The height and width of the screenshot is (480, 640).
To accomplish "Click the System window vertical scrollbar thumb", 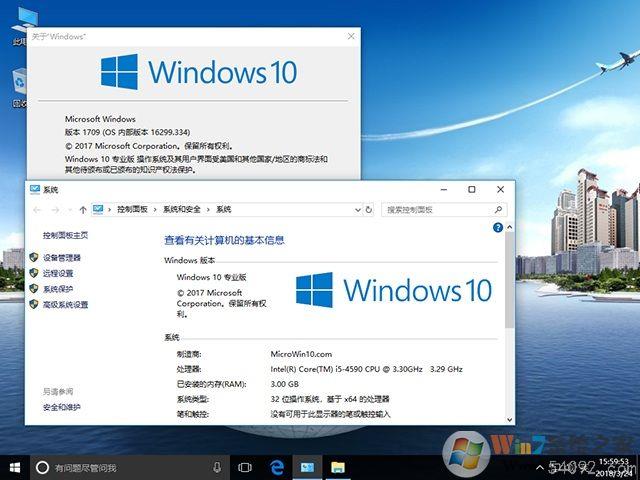I will (x=509, y=280).
